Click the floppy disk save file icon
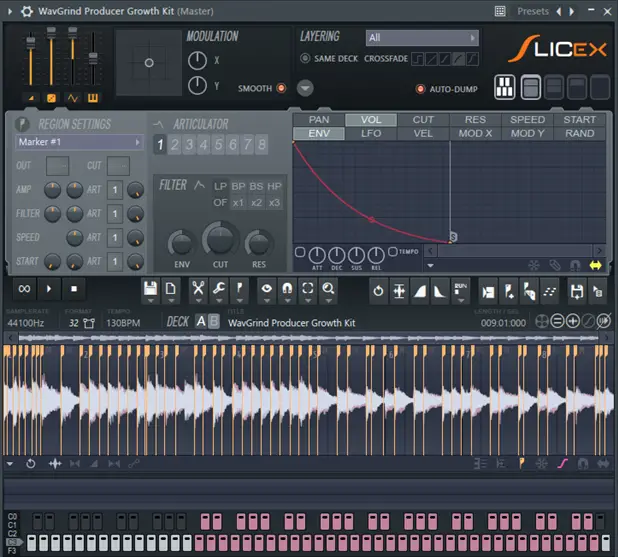 pos(151,292)
